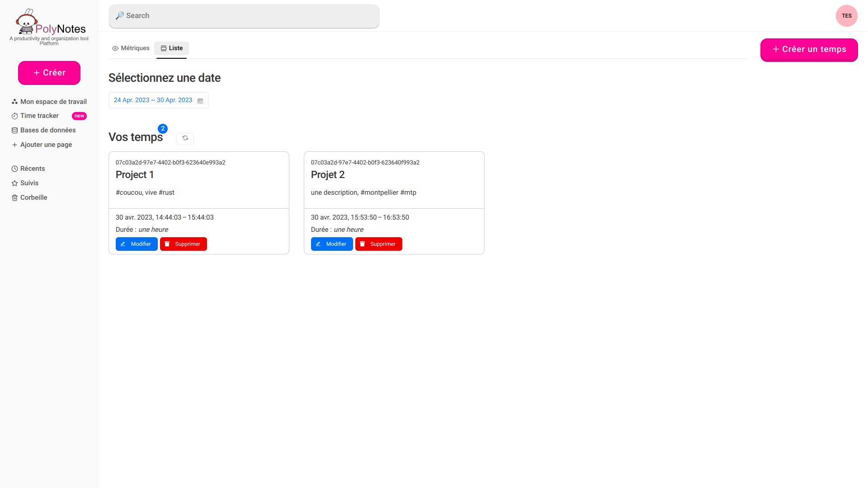This screenshot has width=868, height=488.
Task: Click Supprimer on Projet 2 card
Action: (x=378, y=244)
